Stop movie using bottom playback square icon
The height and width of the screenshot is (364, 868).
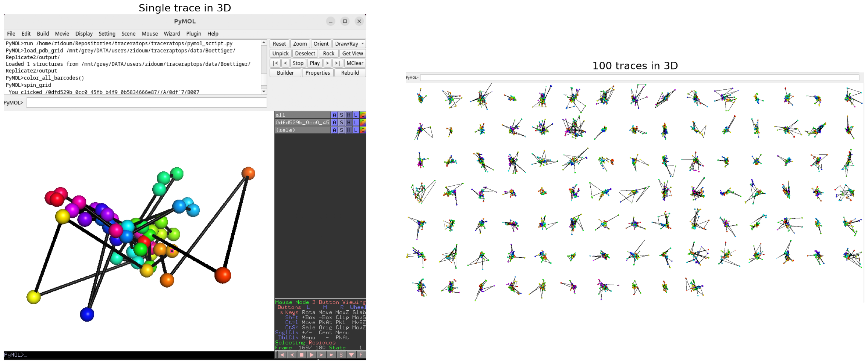302,355
